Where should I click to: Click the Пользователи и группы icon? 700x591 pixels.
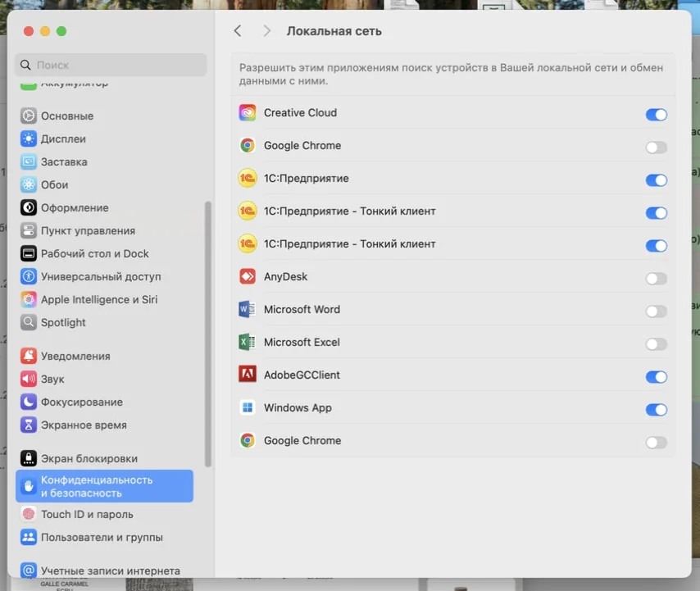[x=29, y=537]
